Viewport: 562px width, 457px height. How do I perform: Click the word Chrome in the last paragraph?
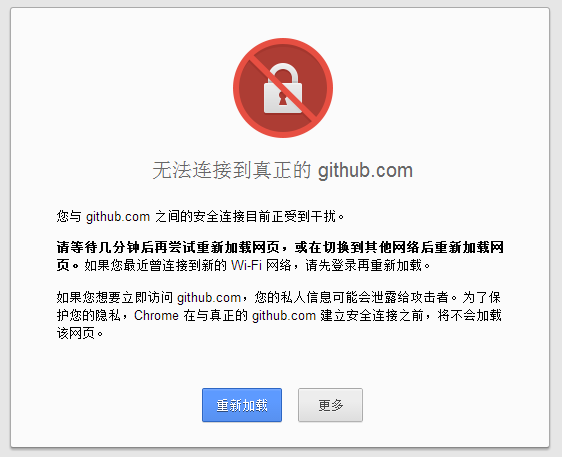coord(156,315)
